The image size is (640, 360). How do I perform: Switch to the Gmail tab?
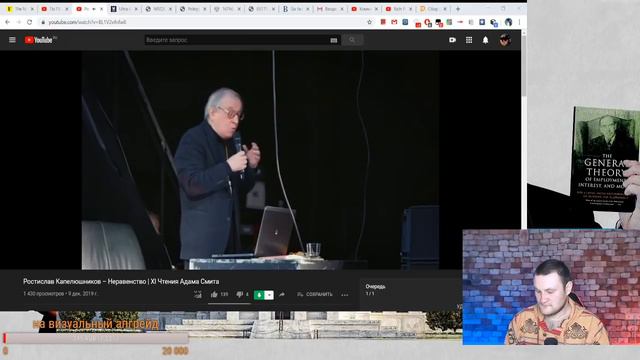[x=330, y=9]
